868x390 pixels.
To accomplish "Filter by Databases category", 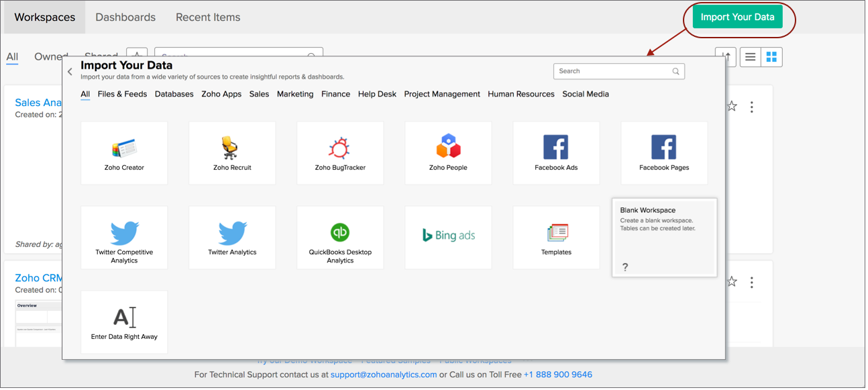I will point(174,94).
